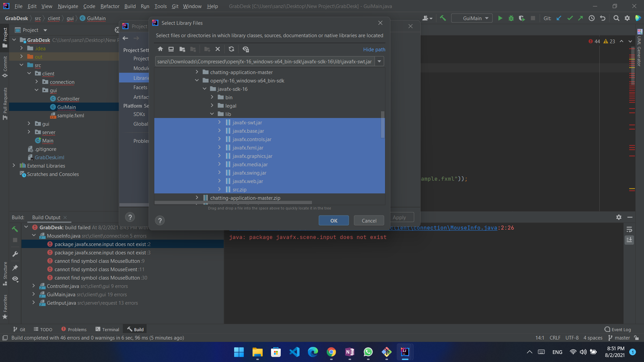Screen dimensions: 644x362
Task: Toggle Show Hidden Files eye icon in dialog
Action: [x=246, y=49]
